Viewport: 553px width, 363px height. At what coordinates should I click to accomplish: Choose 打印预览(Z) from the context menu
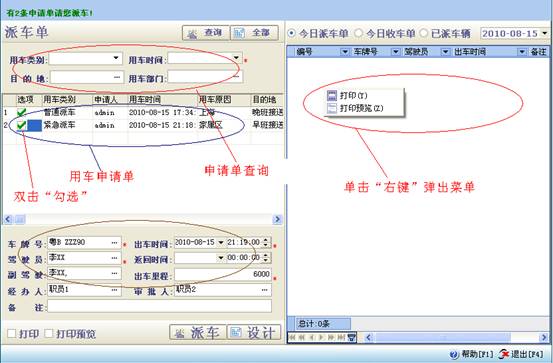[x=361, y=108]
